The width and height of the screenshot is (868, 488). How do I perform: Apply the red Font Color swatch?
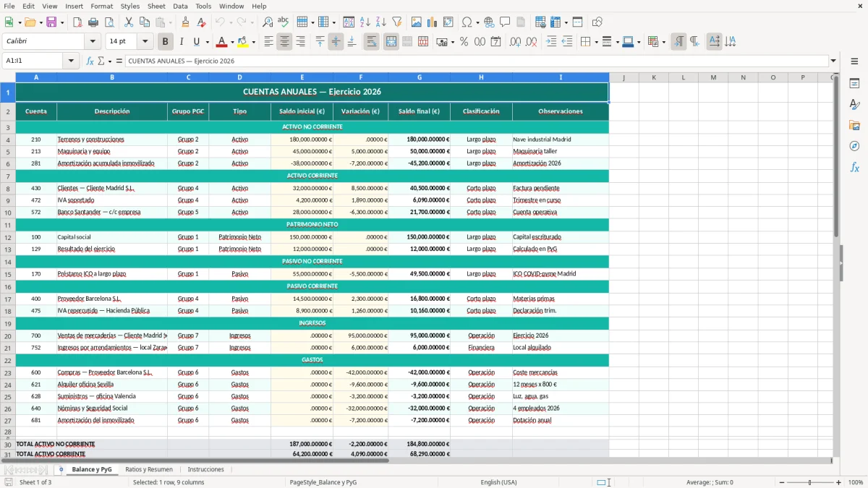click(222, 42)
